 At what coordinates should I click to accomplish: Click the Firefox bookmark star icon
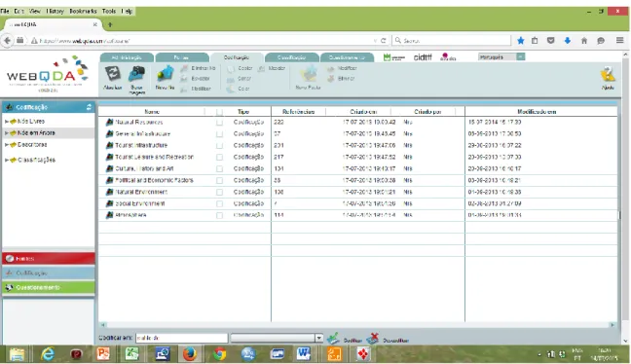click(521, 41)
